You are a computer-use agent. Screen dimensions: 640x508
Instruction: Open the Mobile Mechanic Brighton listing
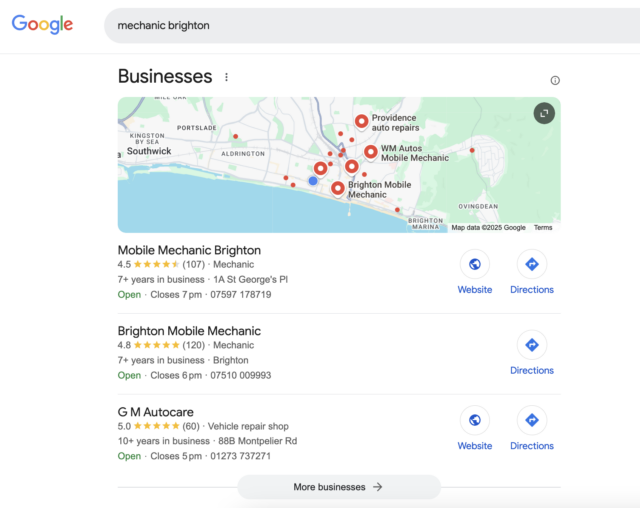point(189,250)
